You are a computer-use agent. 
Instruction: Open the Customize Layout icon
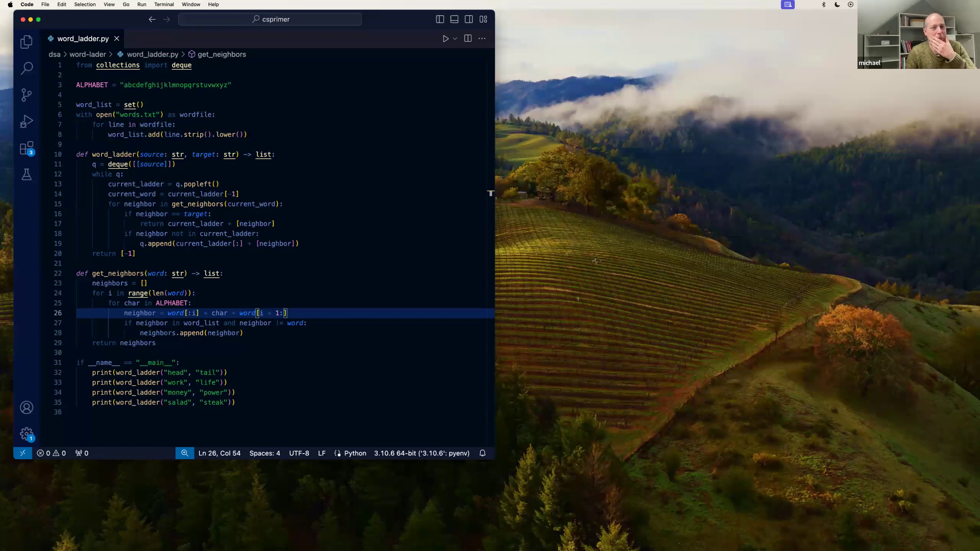[483, 19]
